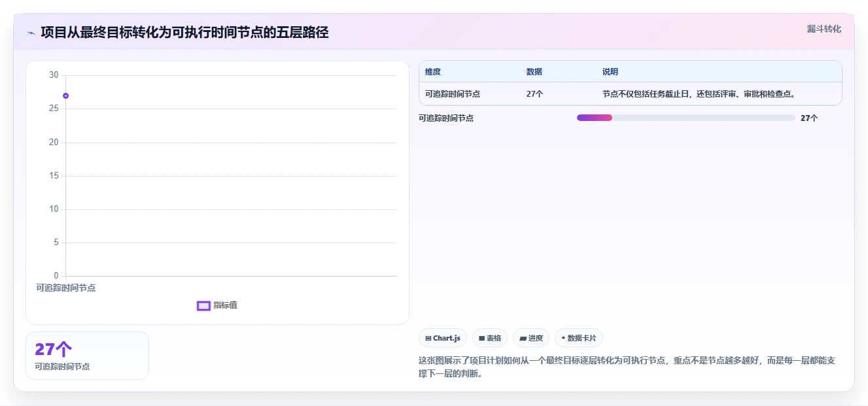This screenshot has width=868, height=406.
Task: Click the 27个 value after the progress bar
Action: (x=809, y=118)
